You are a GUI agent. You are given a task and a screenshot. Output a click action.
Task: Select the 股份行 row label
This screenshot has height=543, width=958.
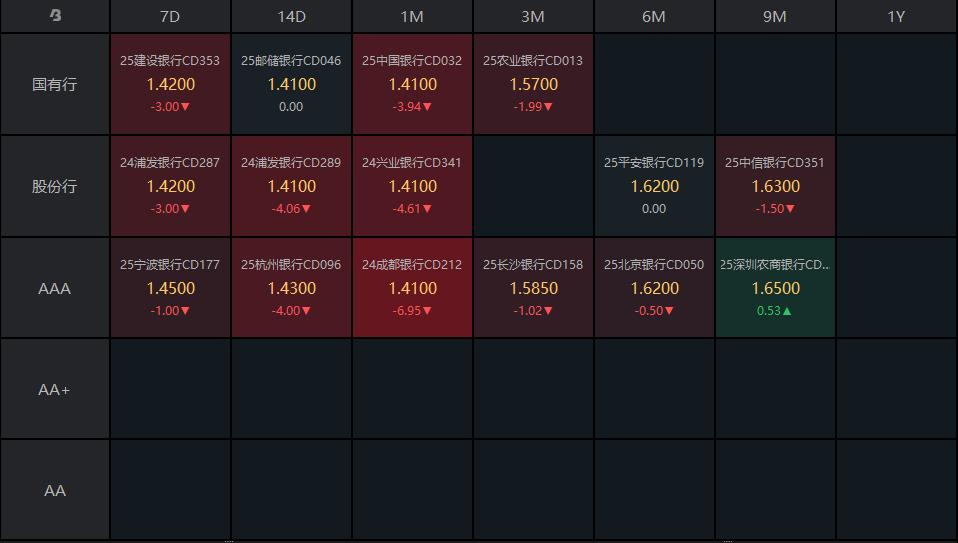[x=55, y=186]
